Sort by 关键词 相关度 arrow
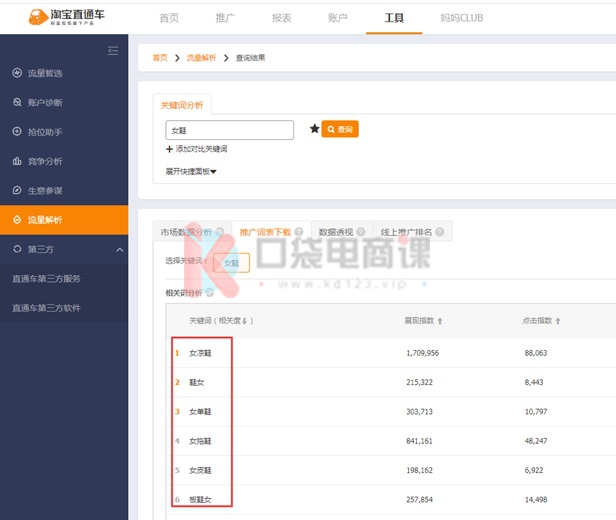The height and width of the screenshot is (520, 616). point(244,321)
